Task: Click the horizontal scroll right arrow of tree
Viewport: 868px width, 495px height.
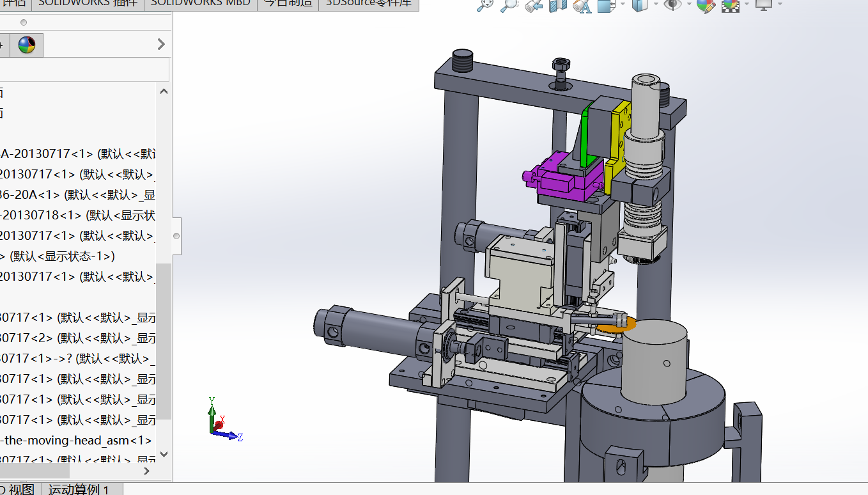Action: pos(146,471)
